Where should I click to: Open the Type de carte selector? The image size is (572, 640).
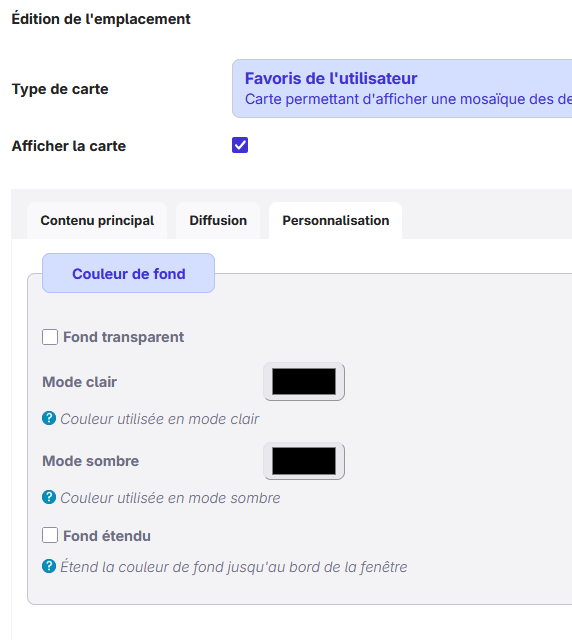pos(402,89)
